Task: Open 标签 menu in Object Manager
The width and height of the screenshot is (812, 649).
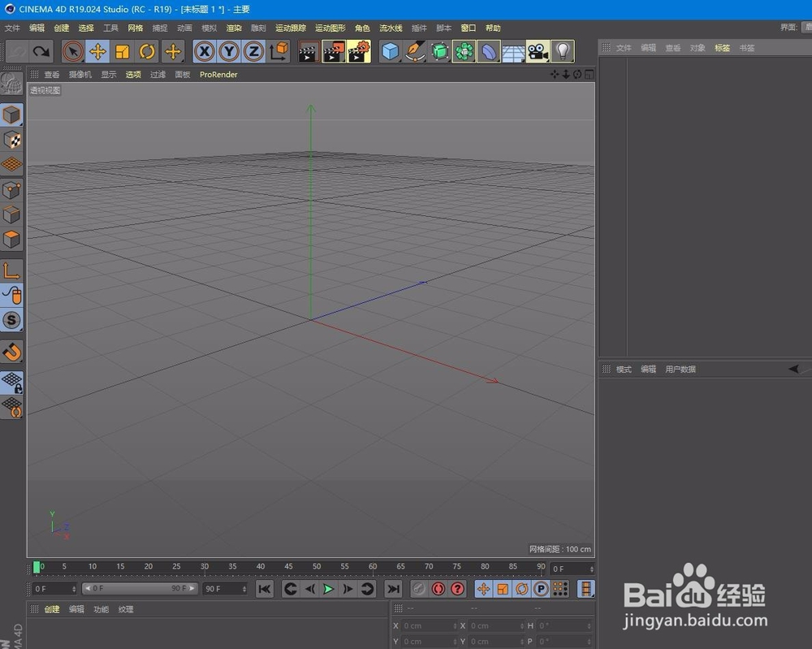Action: coord(723,48)
